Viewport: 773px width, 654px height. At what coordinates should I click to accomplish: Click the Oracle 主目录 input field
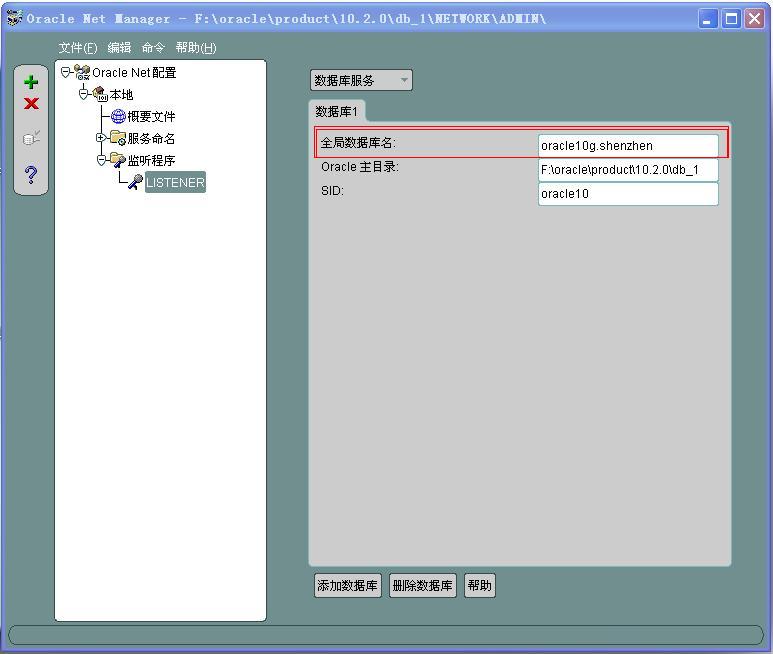coord(628,170)
